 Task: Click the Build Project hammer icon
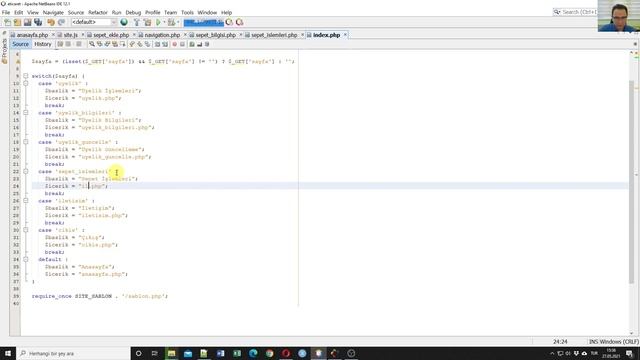137,22
